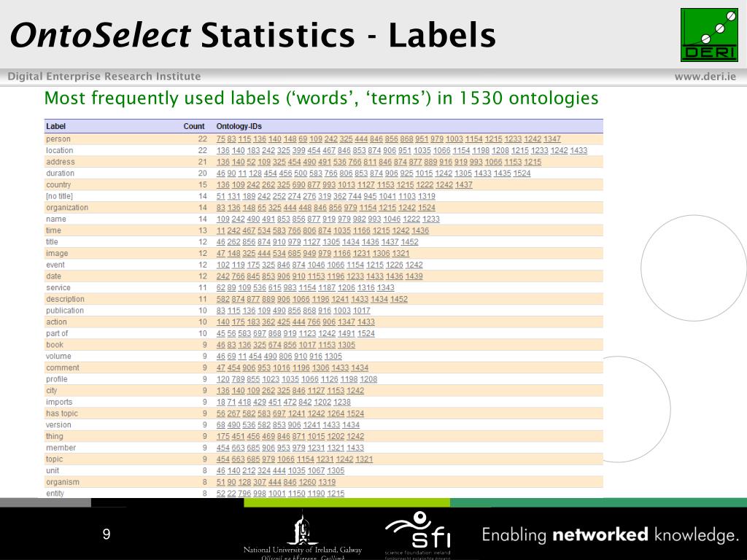747x560 pixels.
Task: Open ontology ID 811 in address row
Action: 370,162
